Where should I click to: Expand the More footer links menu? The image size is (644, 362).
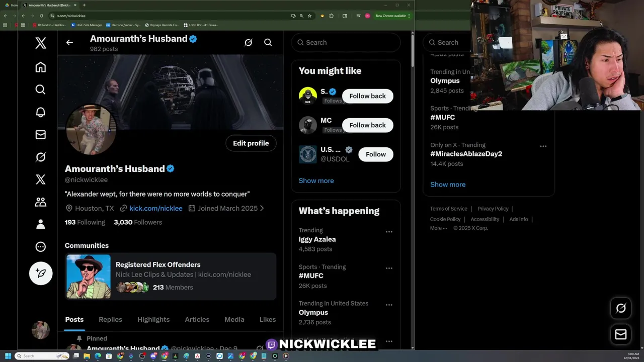click(438, 228)
